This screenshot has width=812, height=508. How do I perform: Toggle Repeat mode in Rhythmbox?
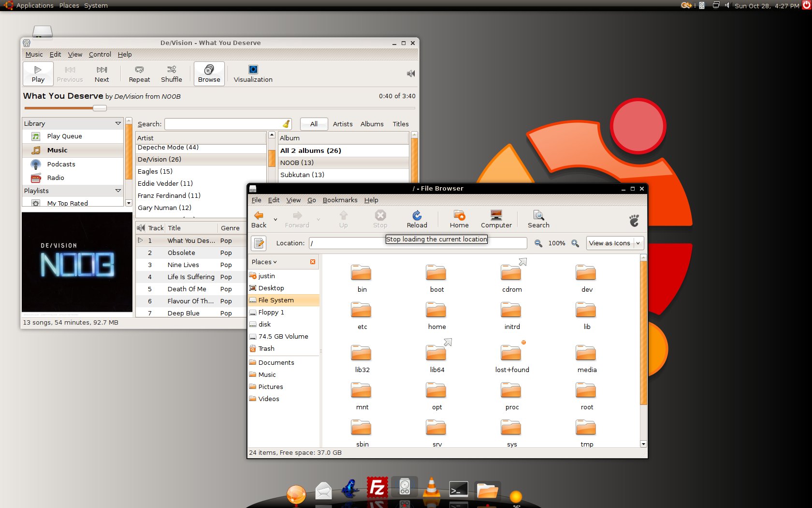click(x=139, y=74)
